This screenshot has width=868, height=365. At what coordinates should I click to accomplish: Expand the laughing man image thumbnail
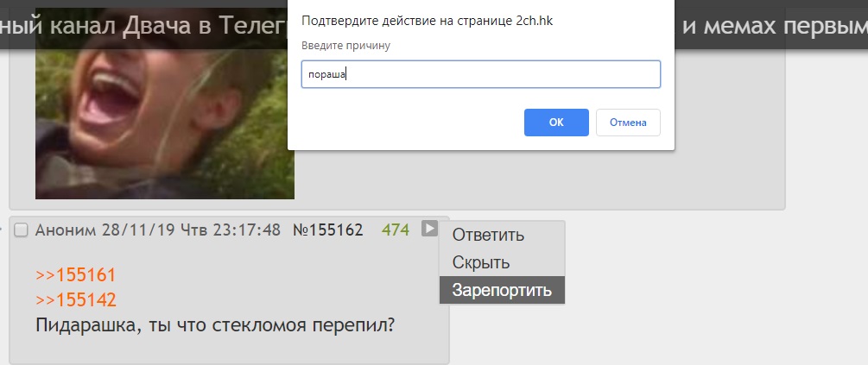164,104
